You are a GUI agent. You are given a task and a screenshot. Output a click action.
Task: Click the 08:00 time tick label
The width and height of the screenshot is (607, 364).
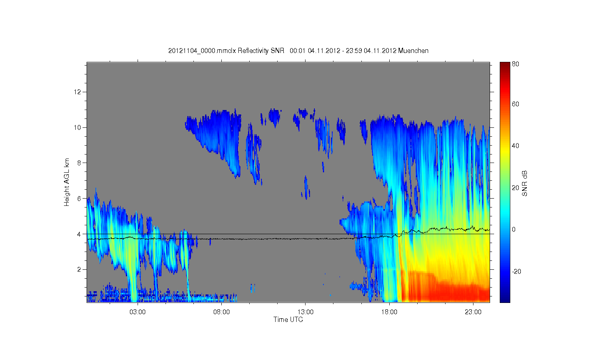[221, 312]
